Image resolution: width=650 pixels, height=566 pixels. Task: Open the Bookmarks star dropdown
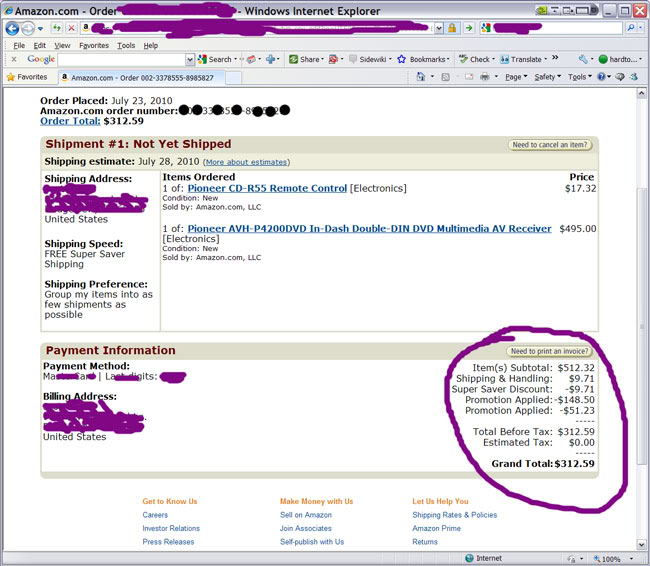tap(423, 59)
